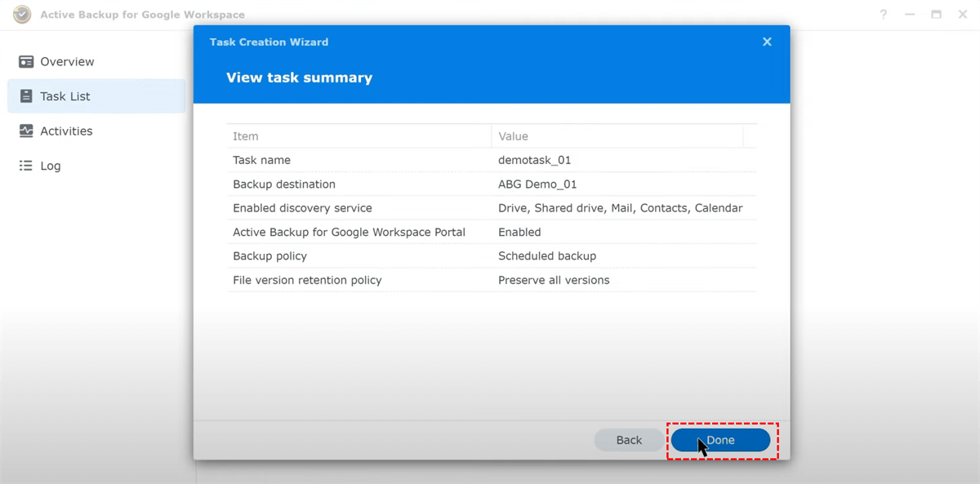
Task: Click the demotask_01 value cell
Action: (x=535, y=160)
